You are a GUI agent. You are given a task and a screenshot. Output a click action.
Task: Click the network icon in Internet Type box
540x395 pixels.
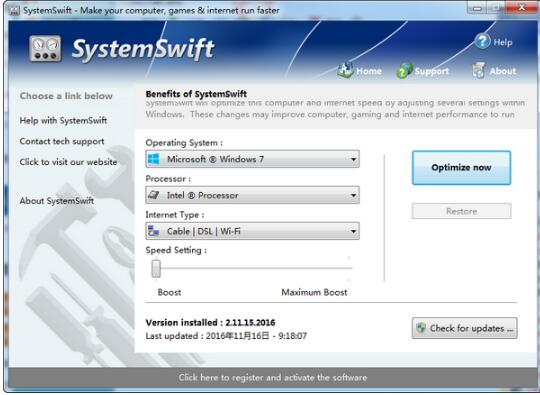154,231
